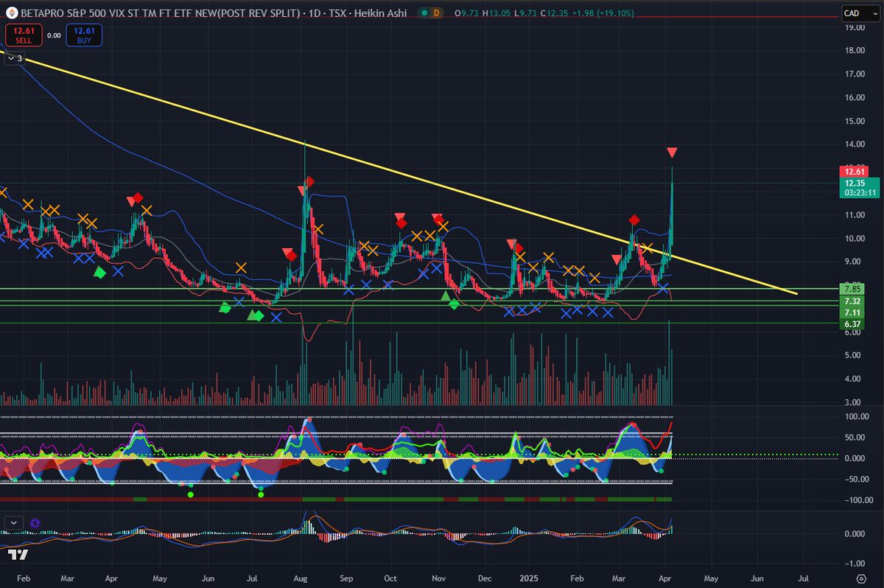Click the red down-triangle signal above latest candle
This screenshot has width=884, height=588.
point(672,153)
